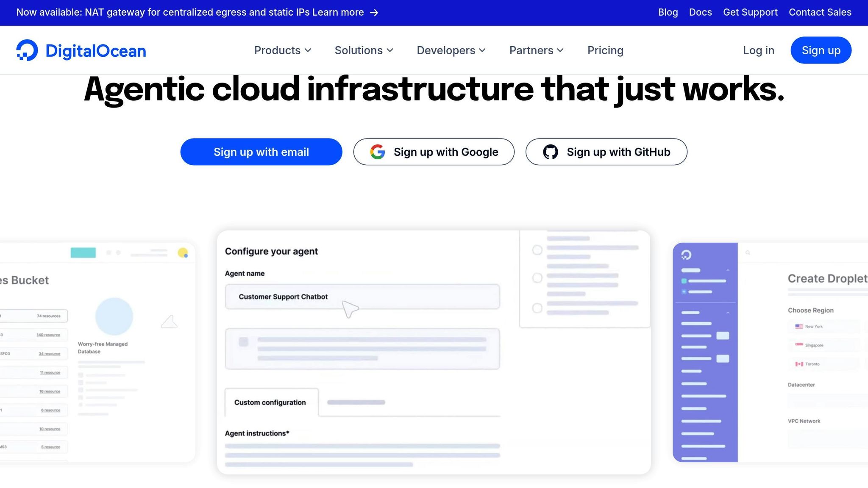The image size is (868, 488).
Task: Click the Canada flag icon beside Toronto region
Action: click(x=798, y=363)
